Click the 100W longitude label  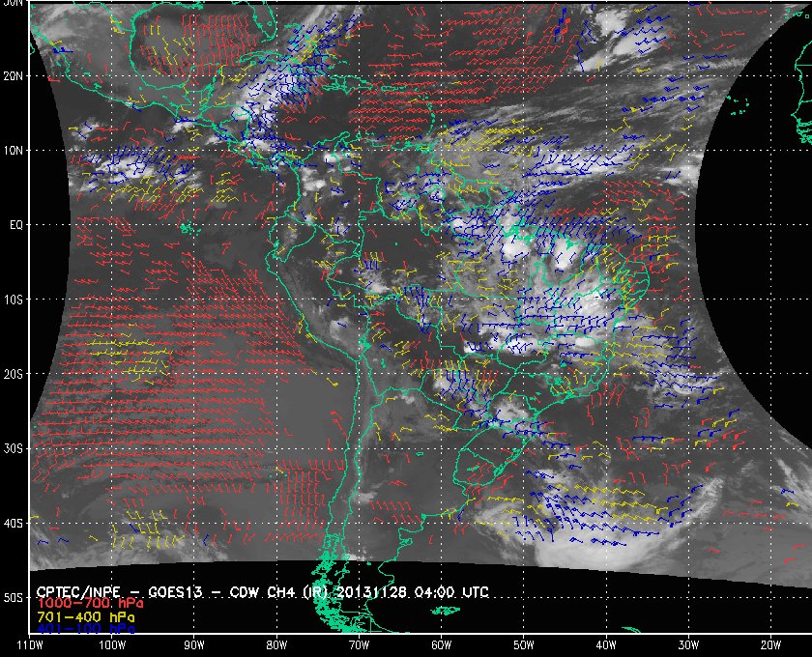click(x=112, y=645)
